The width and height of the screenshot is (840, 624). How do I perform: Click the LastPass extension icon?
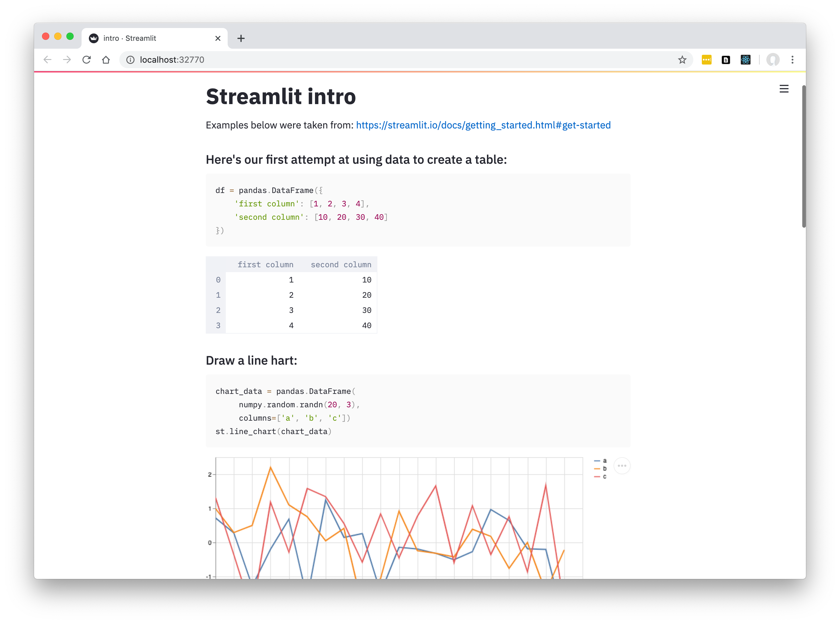(707, 60)
